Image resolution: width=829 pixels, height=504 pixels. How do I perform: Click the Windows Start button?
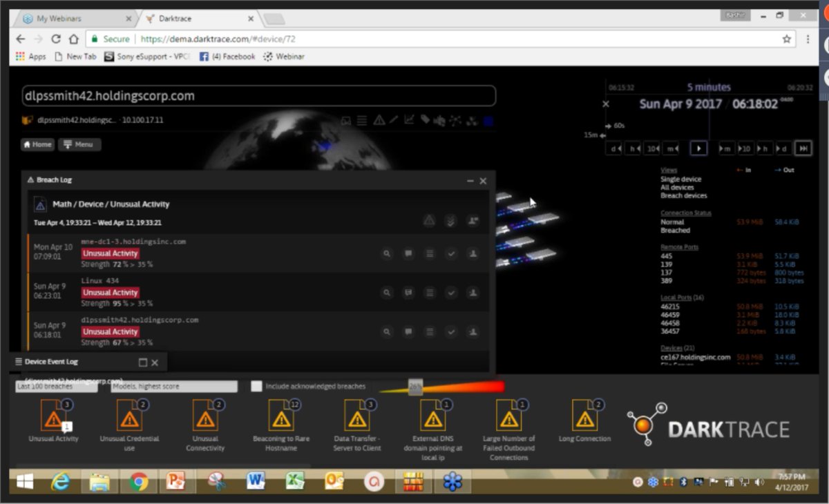point(26,482)
